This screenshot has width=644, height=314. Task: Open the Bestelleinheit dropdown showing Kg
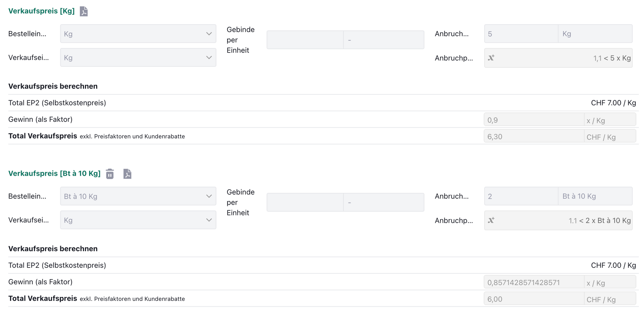[x=138, y=34]
